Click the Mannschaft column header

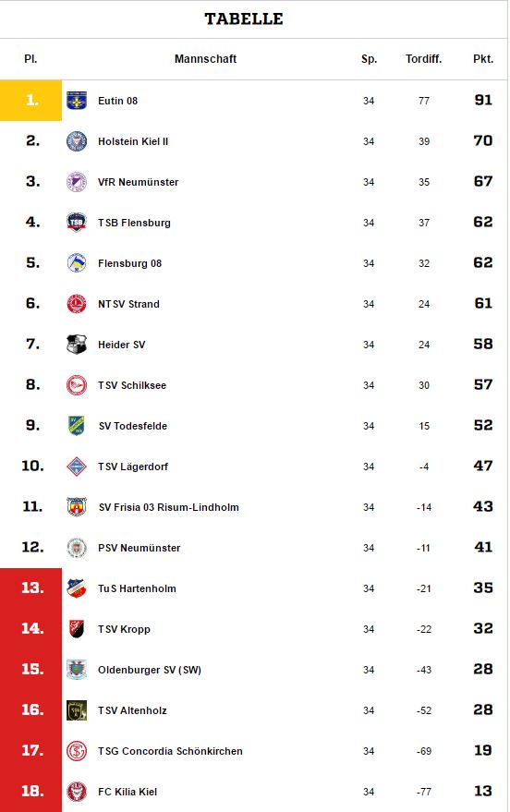[x=205, y=59]
